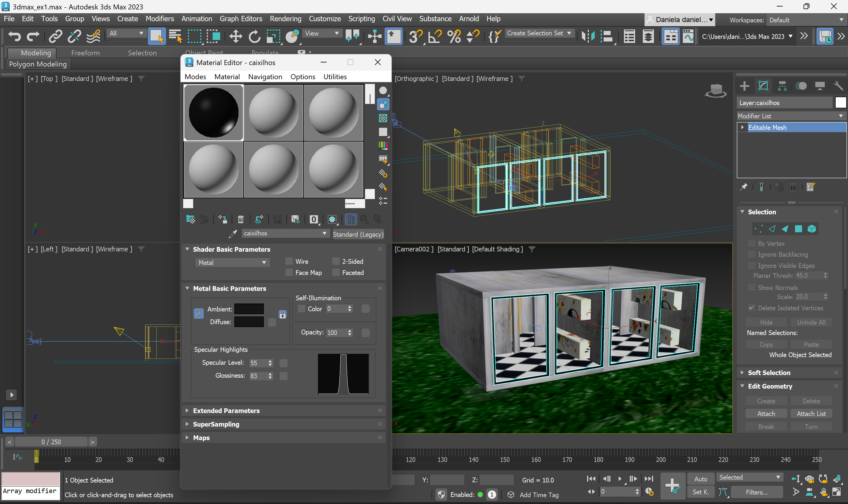The height and width of the screenshot is (504, 848).
Task: Enable the 2-Sided checkbox
Action: tap(336, 261)
